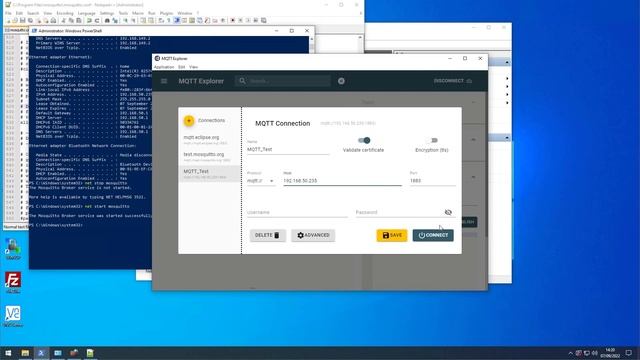The width and height of the screenshot is (640, 360).
Task: Open Advanced connection settings
Action: tap(313, 235)
